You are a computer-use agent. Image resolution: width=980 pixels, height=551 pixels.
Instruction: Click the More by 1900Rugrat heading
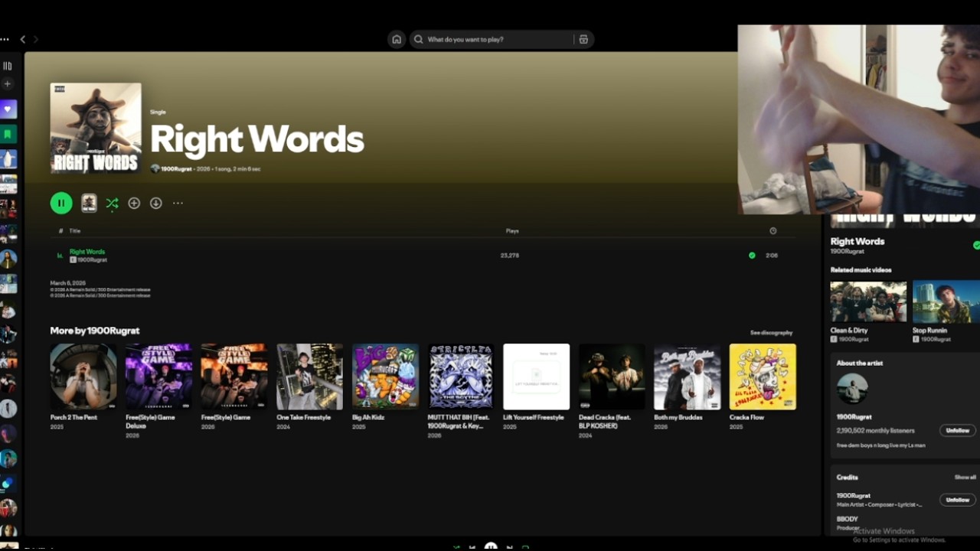[95, 331]
